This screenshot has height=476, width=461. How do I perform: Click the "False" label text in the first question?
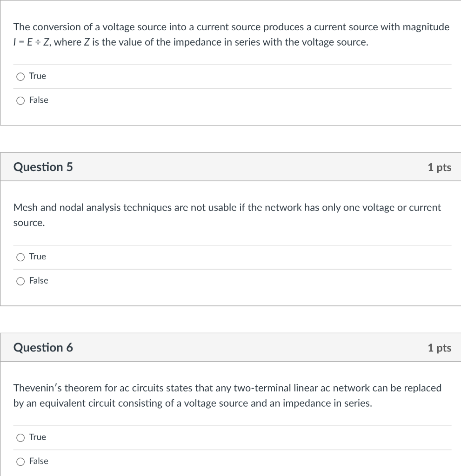[x=39, y=100]
